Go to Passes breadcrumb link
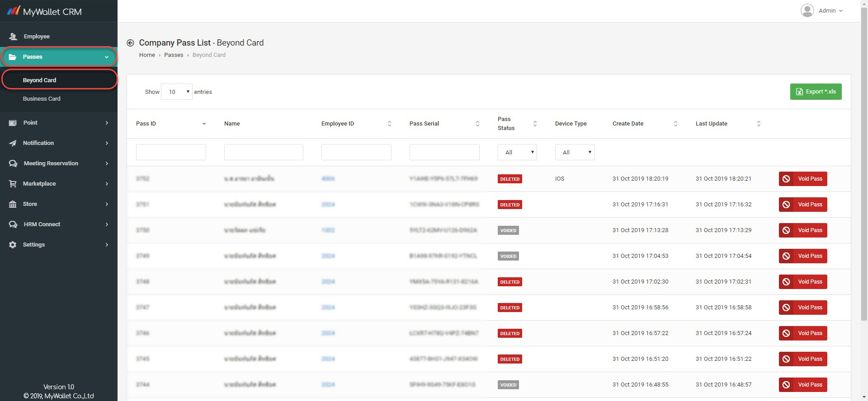Viewport: 868px width, 401px height. tap(174, 55)
